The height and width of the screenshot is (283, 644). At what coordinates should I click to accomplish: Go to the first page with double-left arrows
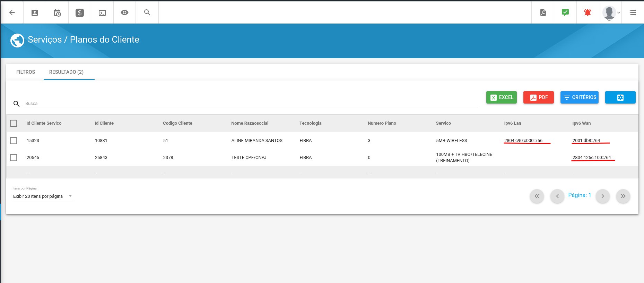point(537,196)
